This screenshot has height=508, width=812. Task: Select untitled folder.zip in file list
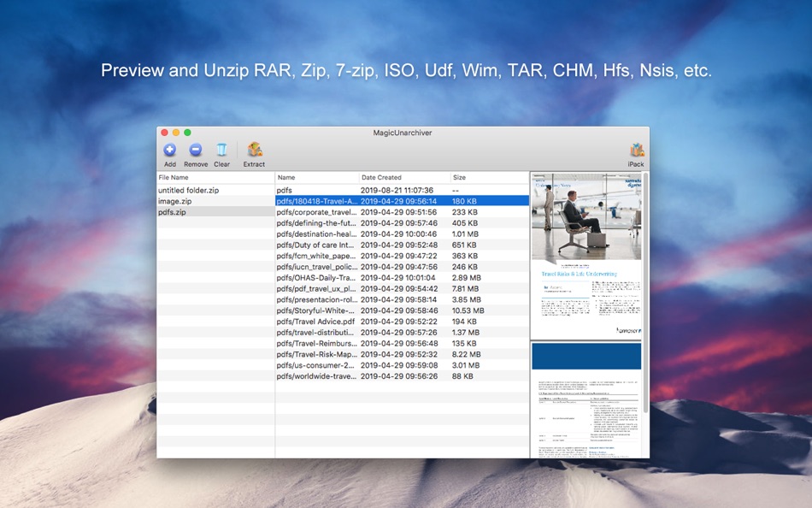tap(215, 190)
